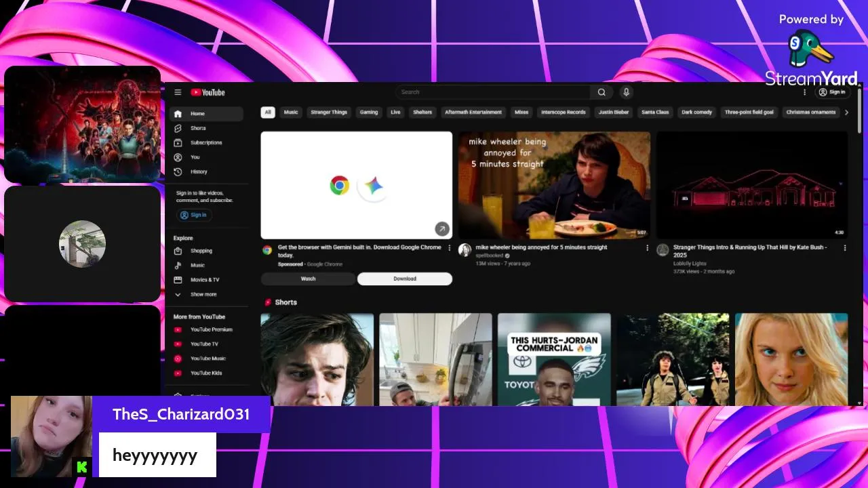Click the ad external link arrow icon
The width and height of the screenshot is (868, 488).
pos(441,229)
